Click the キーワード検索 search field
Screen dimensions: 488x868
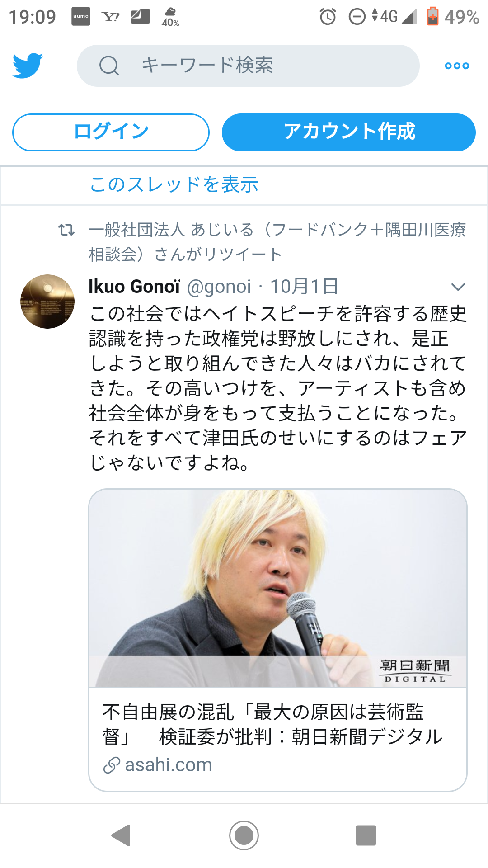coord(248,66)
